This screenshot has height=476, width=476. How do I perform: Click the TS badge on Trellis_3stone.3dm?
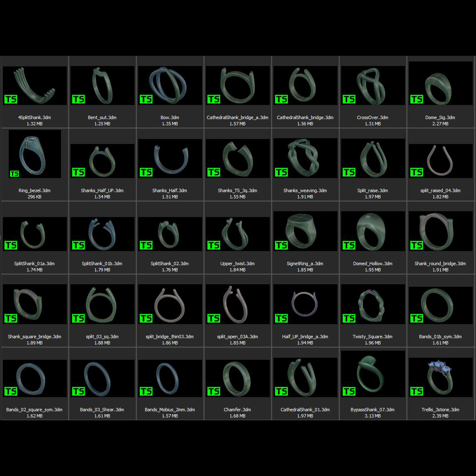pos(417,391)
